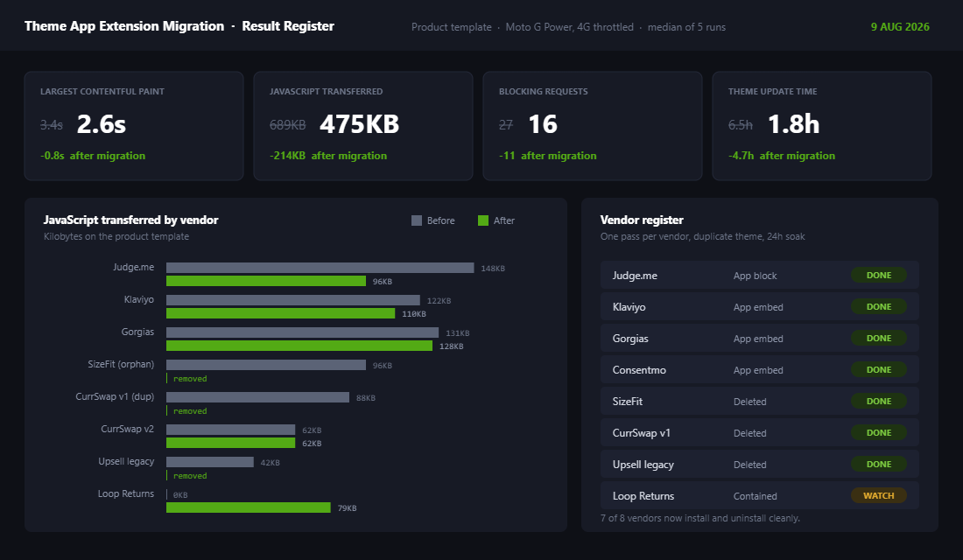
Task: Click DONE badge in SizeFit row
Action: pyautogui.click(x=879, y=401)
